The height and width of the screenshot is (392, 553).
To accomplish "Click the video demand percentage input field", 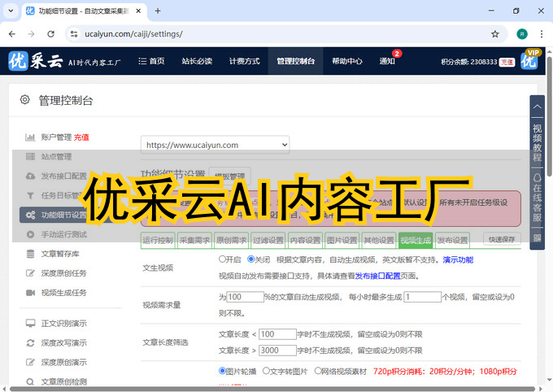I will (246, 297).
